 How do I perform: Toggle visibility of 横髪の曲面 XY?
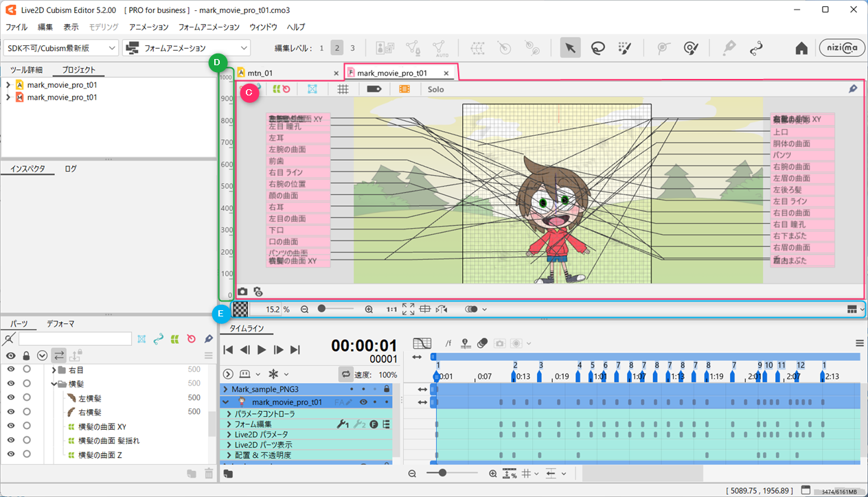[x=10, y=426]
